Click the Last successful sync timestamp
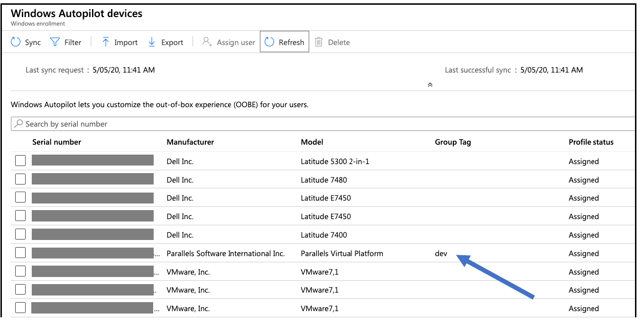Image resolution: width=644 pixels, height=323 pixels. coord(552,70)
